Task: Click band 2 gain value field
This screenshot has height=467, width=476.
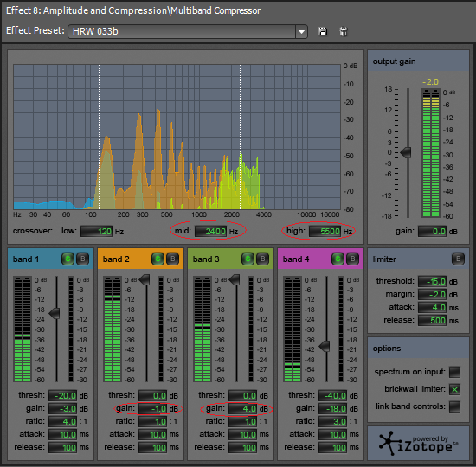Action: (152, 409)
